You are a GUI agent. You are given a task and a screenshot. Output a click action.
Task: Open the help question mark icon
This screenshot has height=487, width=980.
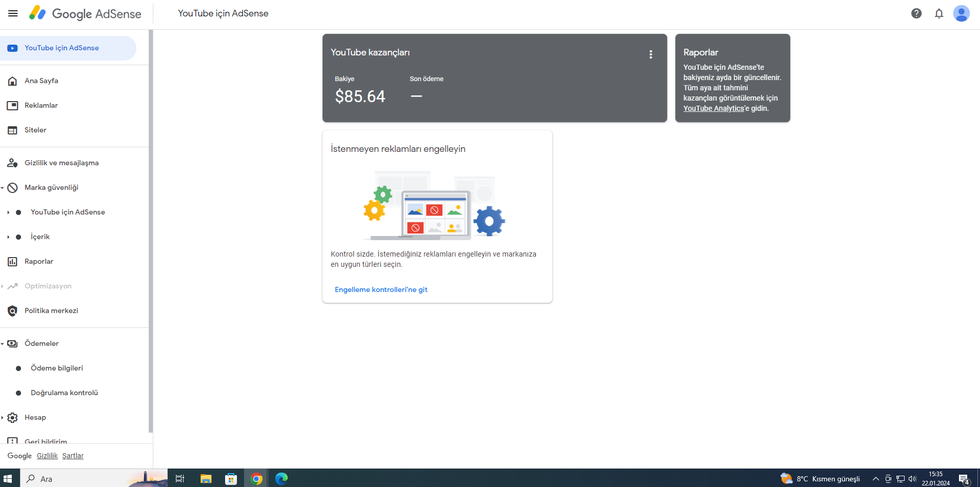916,13
